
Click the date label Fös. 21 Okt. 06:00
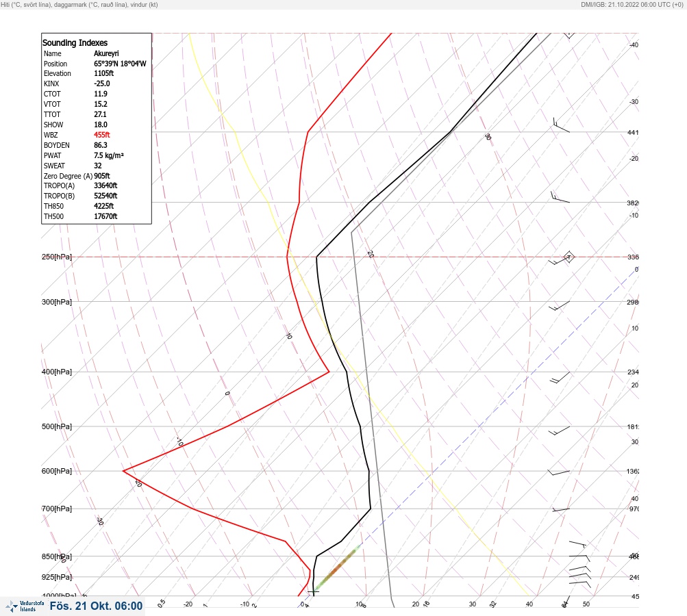[96, 606]
